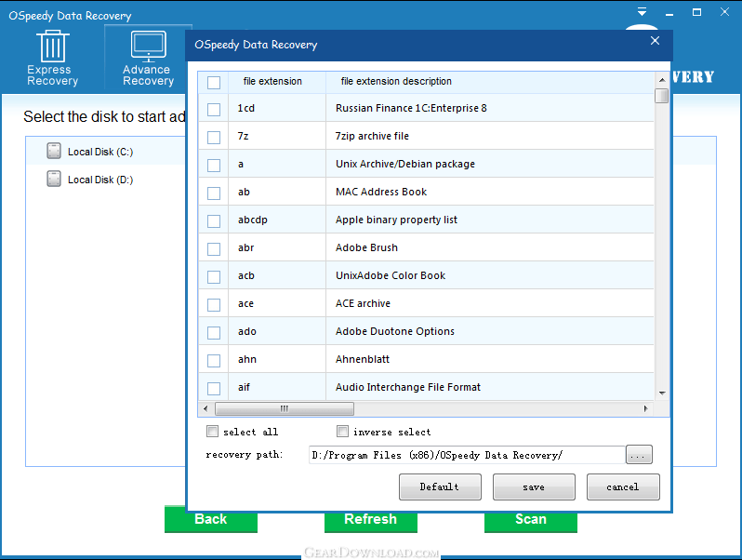Check the 1cd extension checkbox
The width and height of the screenshot is (742, 560).
(x=214, y=110)
